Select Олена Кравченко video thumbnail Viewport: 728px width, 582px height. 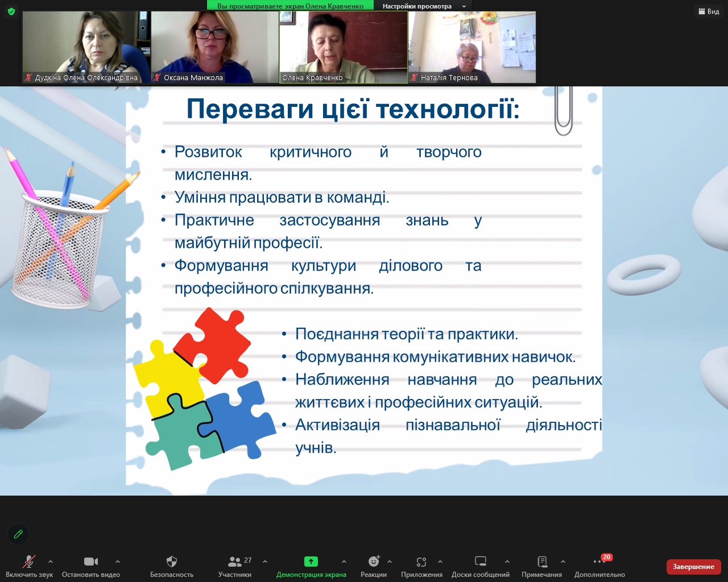344,48
